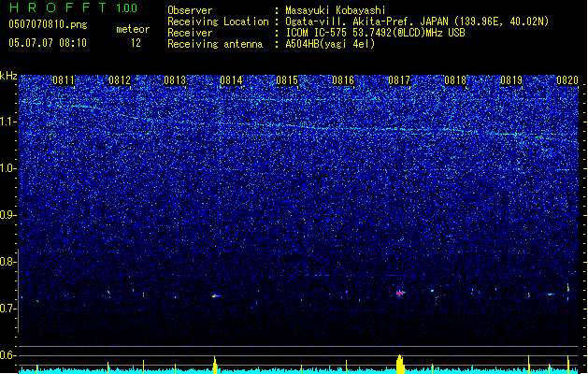Click the 0812 time marker
588x374 pixels.
click(x=120, y=80)
